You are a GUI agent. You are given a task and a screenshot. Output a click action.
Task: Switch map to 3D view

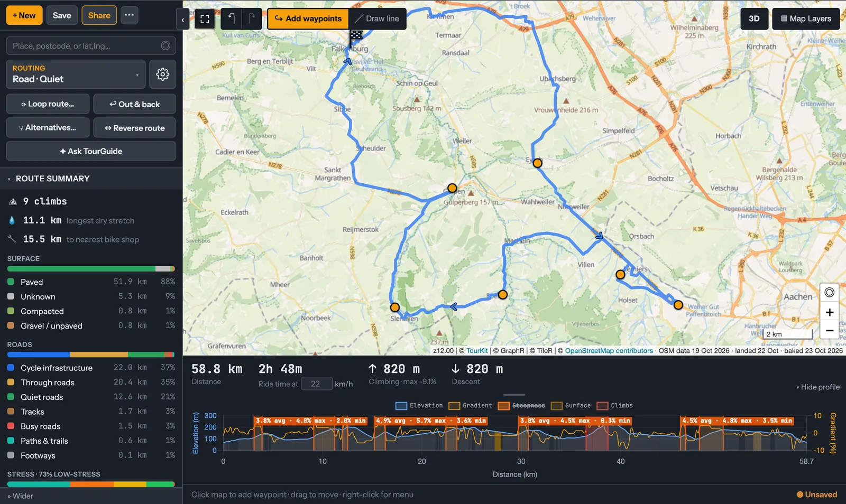pyautogui.click(x=754, y=19)
